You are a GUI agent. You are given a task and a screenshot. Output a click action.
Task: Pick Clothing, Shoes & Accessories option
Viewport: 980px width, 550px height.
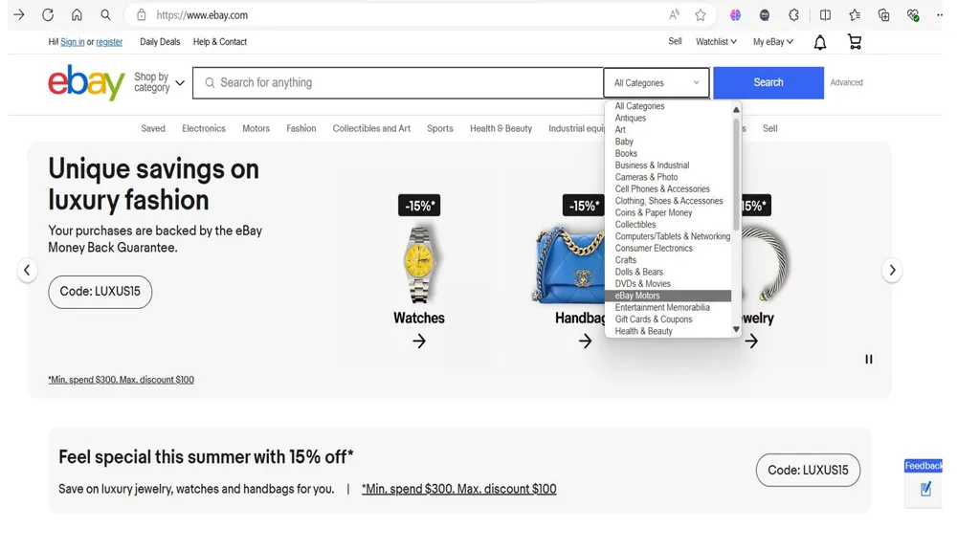(669, 201)
